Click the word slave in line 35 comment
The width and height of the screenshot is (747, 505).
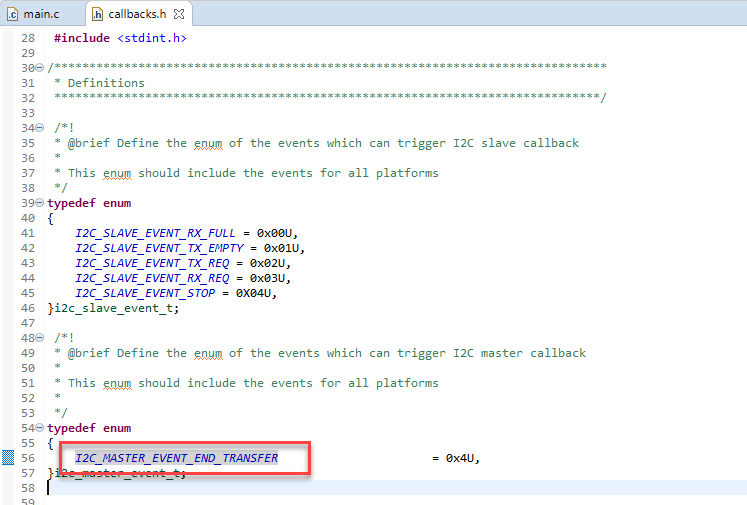498,143
